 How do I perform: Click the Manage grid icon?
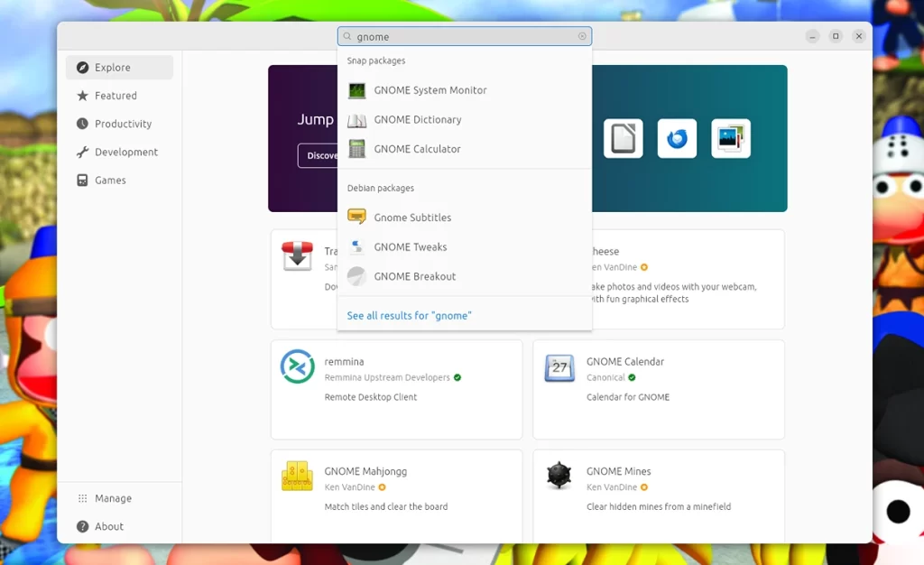pyautogui.click(x=82, y=498)
